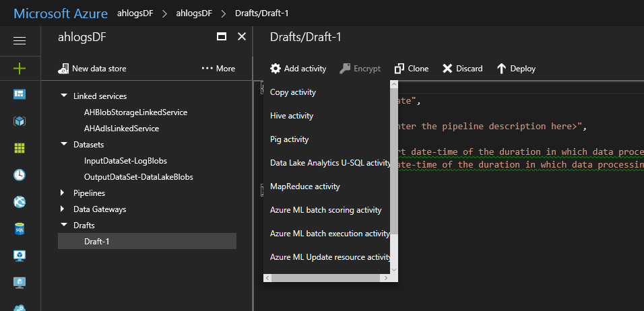Screen dimensions: 644x311
Task: Click the green plus New resource icon
Action: click(20, 68)
